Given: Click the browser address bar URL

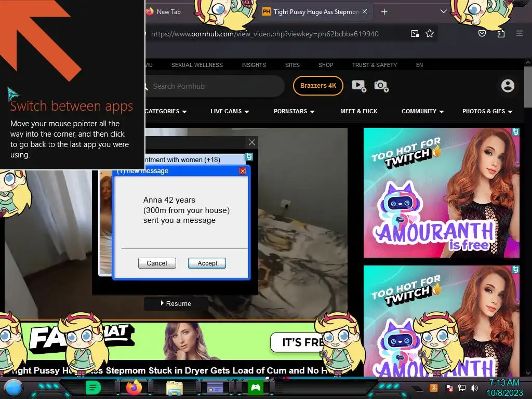Looking at the screenshot, I should coord(264,34).
